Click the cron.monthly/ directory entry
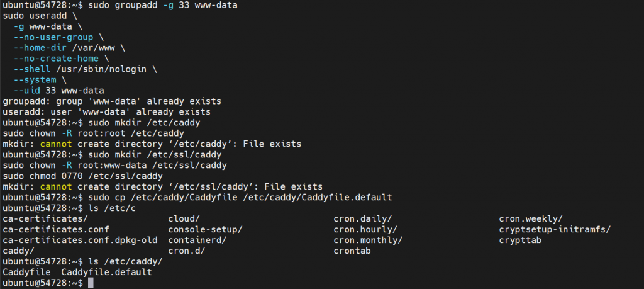 (x=368, y=241)
